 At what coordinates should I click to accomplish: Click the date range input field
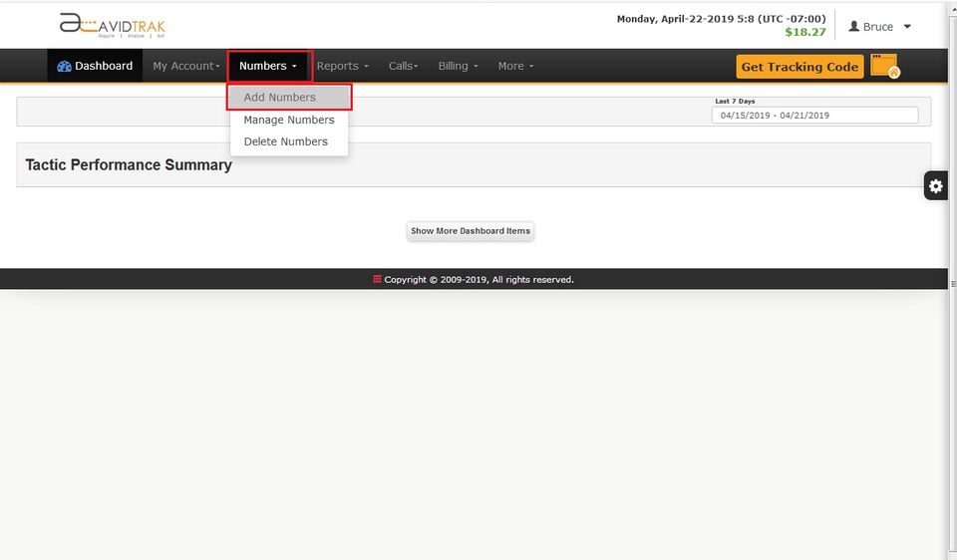point(814,116)
